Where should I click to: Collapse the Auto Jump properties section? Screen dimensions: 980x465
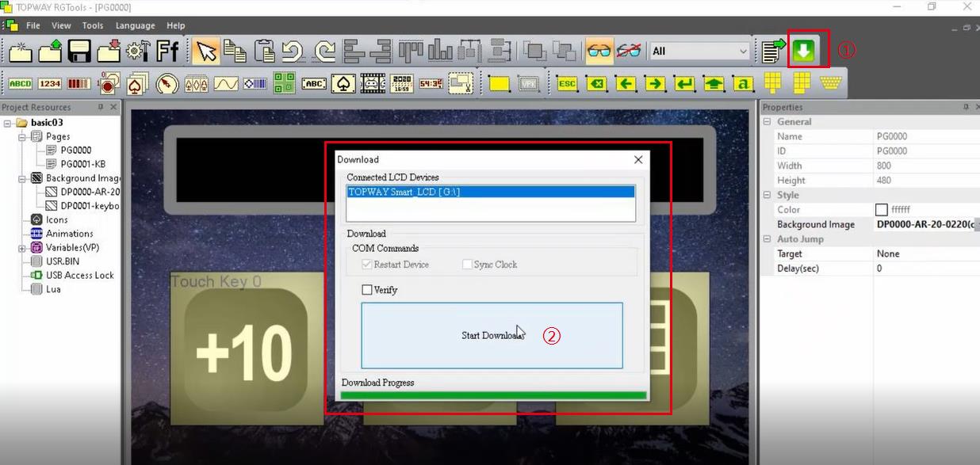(x=767, y=239)
